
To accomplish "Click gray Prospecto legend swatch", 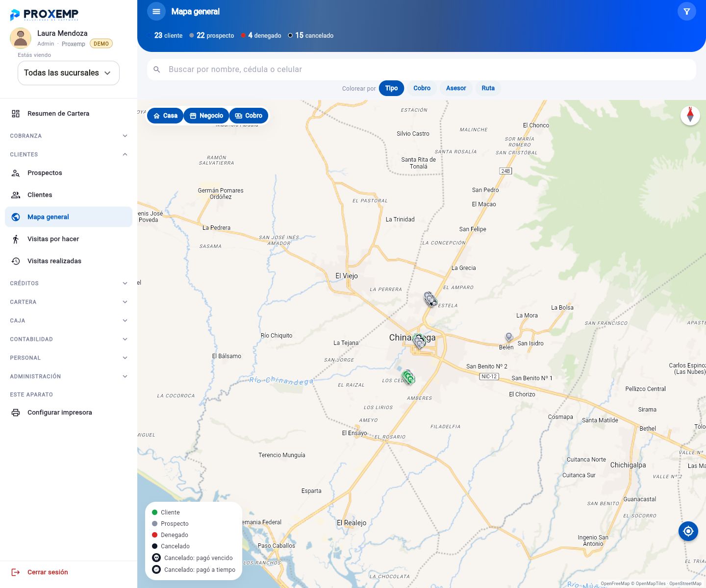I will pyautogui.click(x=155, y=524).
